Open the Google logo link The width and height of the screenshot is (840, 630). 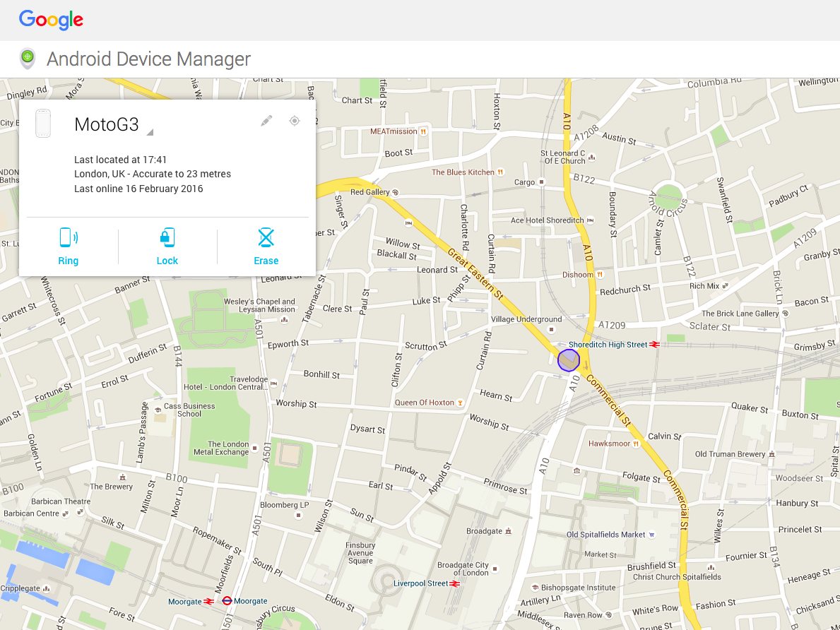coord(52,20)
